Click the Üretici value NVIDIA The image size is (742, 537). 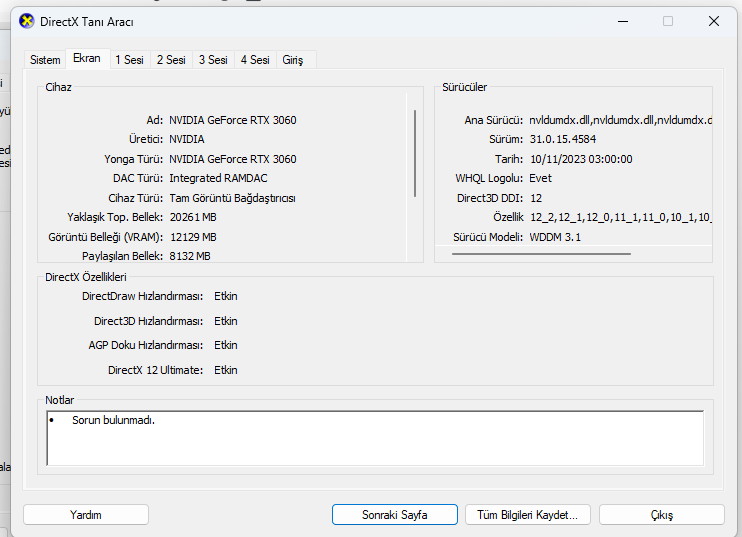187,140
